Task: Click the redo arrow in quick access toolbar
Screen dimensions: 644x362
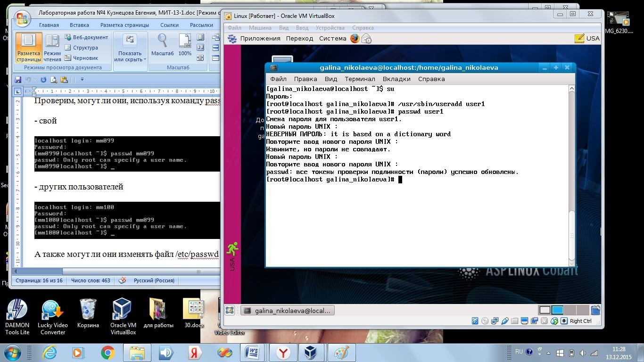Action: 43,80
